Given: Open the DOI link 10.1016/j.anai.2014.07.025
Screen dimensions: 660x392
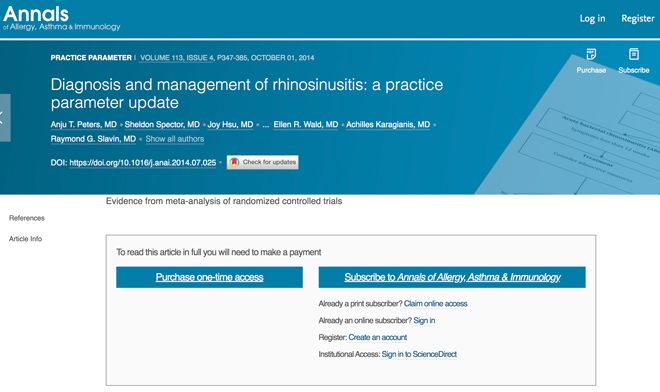Looking at the screenshot, I should tap(143, 163).
